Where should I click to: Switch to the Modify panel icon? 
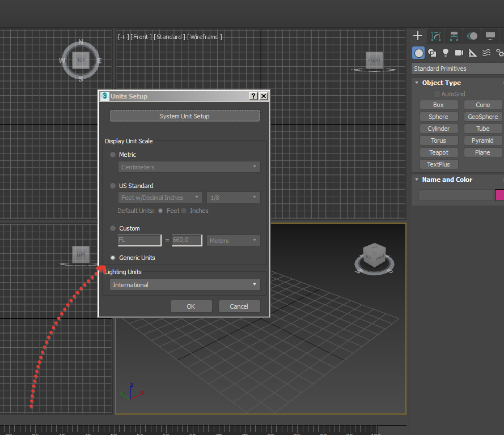pos(436,36)
